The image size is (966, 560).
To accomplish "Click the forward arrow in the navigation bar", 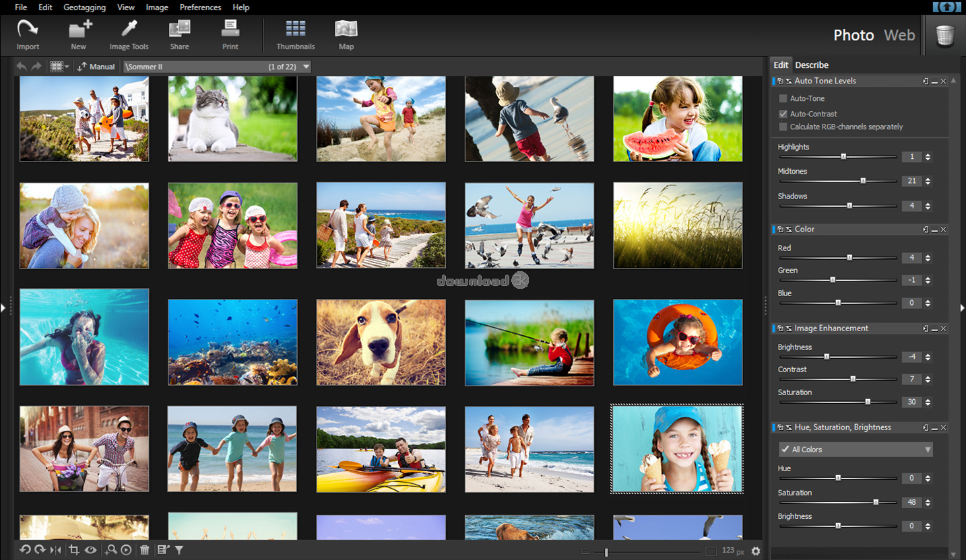I will pos(36,67).
